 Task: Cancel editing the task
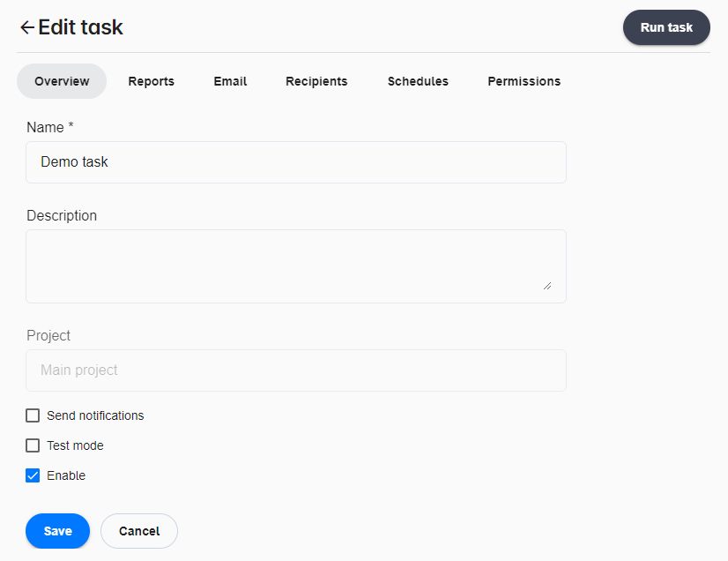(x=138, y=531)
